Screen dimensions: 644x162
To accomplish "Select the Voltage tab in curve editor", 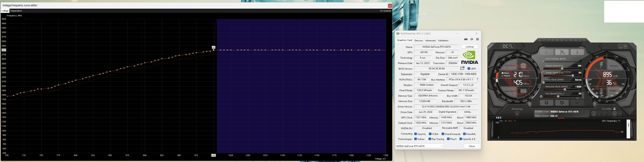I will point(5,11).
